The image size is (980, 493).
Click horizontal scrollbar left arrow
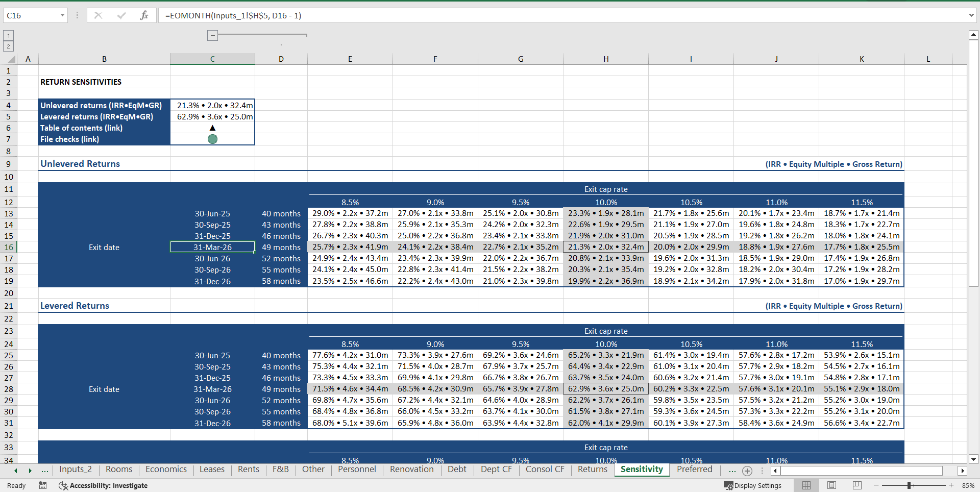(775, 471)
